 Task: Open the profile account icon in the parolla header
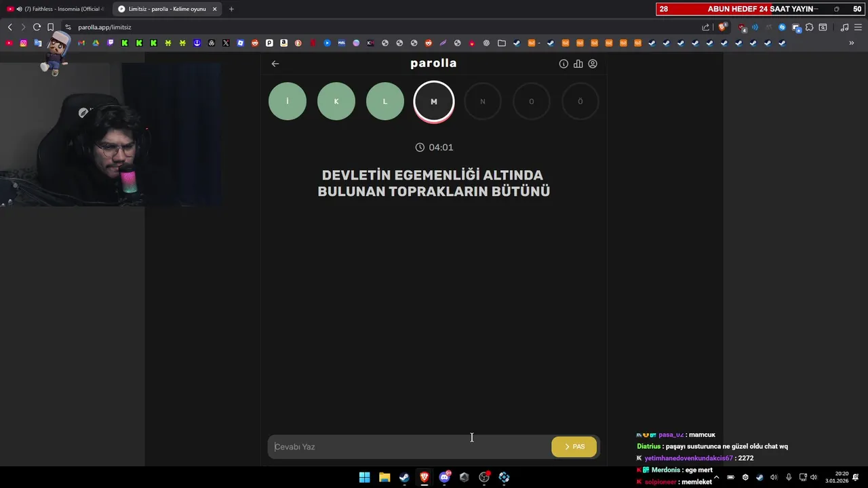click(593, 64)
